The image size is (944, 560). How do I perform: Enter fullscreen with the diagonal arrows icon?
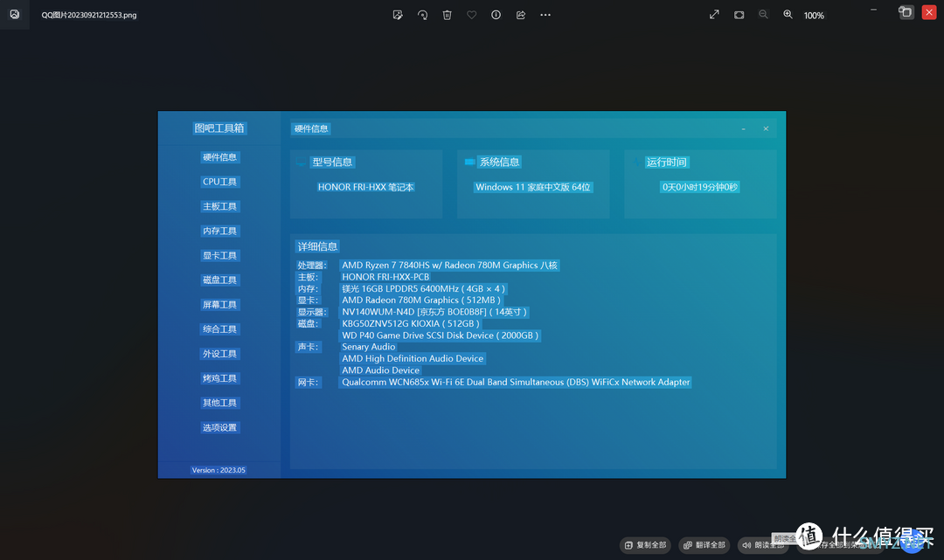[x=714, y=15]
